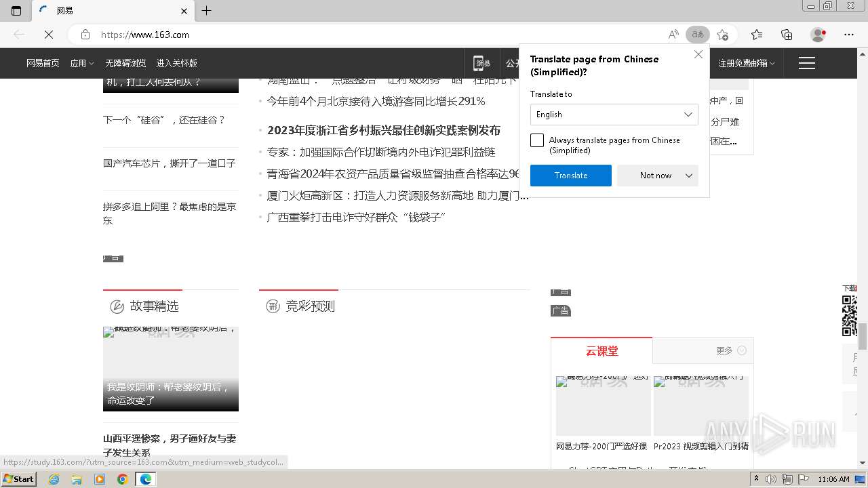The width and height of the screenshot is (868, 488).
Task: Open the 网易力荐-200门严选好课 course thumbnail
Action: click(604, 406)
